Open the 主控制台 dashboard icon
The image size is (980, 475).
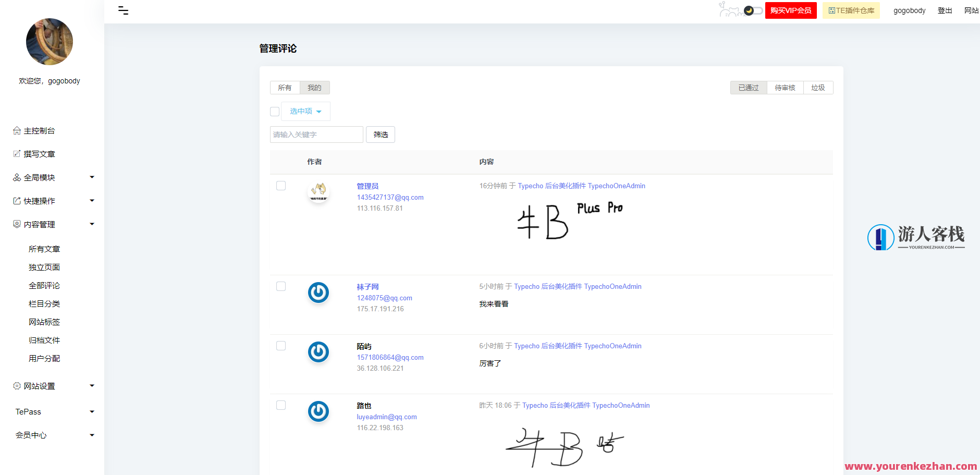(x=16, y=130)
